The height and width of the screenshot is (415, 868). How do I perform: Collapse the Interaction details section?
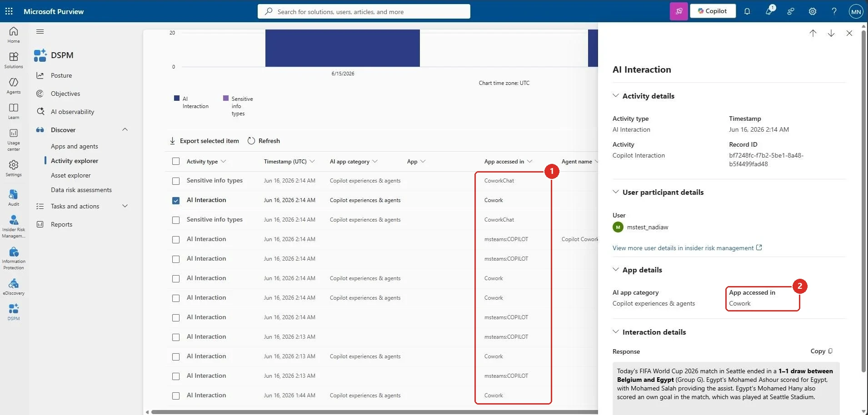(616, 332)
